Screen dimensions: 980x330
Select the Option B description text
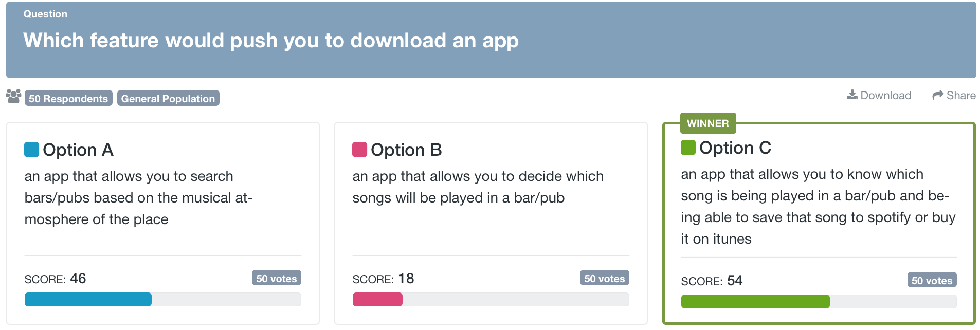pyautogui.click(x=478, y=187)
